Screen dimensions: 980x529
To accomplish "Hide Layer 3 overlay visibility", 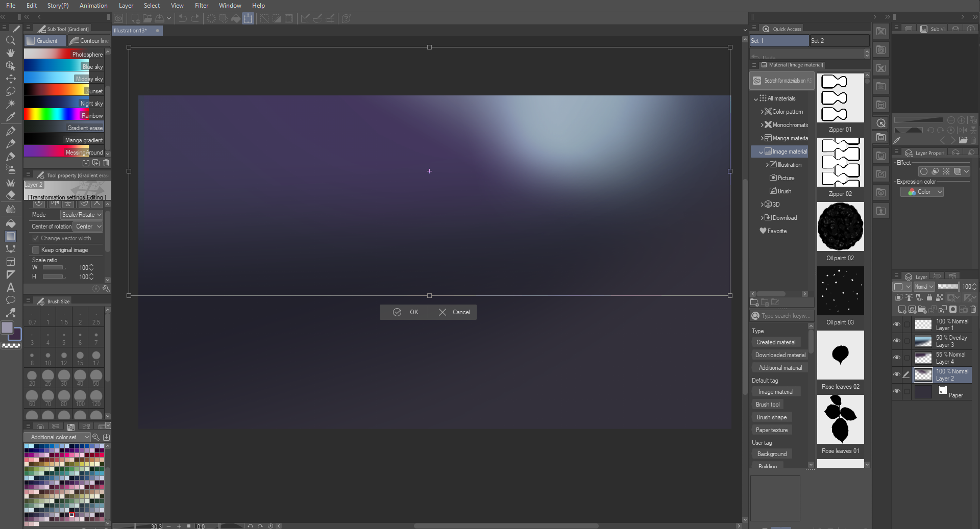I will [x=897, y=341].
